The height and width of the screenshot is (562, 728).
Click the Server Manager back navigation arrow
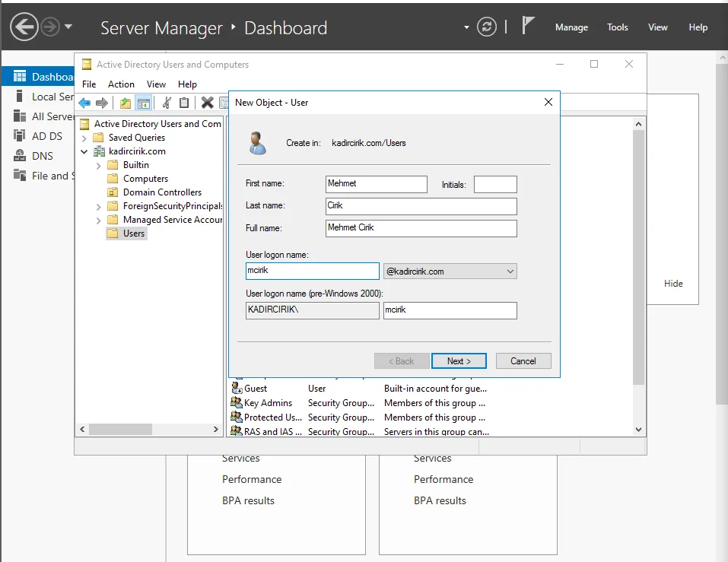pyautogui.click(x=24, y=27)
